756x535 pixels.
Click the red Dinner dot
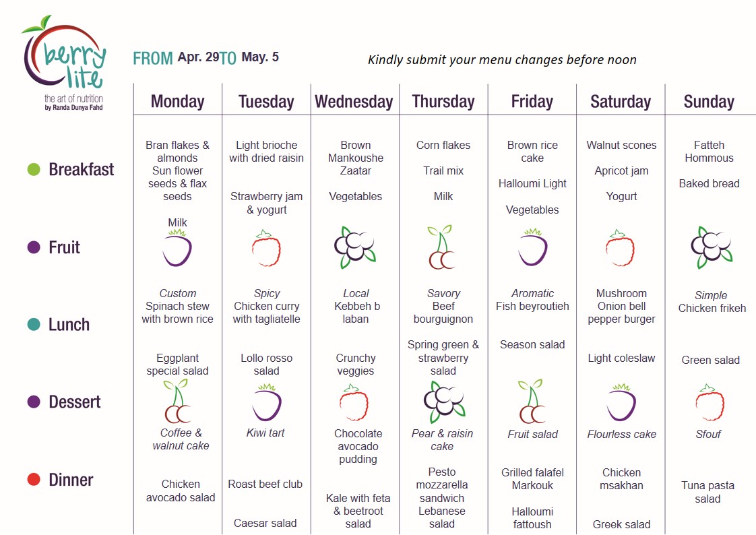coord(34,480)
